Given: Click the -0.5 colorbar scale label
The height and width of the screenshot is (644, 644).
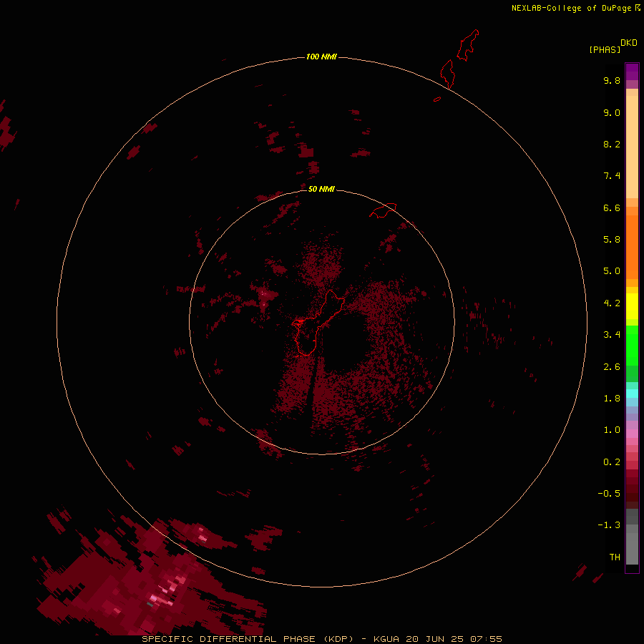Looking at the screenshot, I should 609,494.
